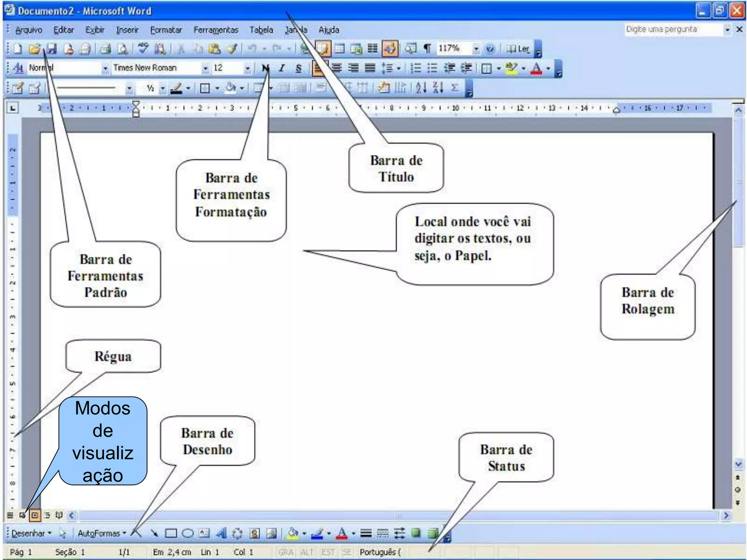Toggle italic formatting

(x=282, y=68)
